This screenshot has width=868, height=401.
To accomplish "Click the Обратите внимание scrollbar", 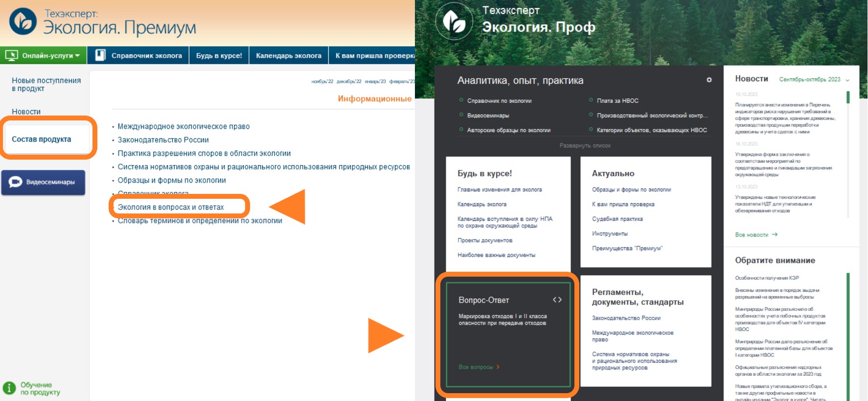I will pos(848,337).
